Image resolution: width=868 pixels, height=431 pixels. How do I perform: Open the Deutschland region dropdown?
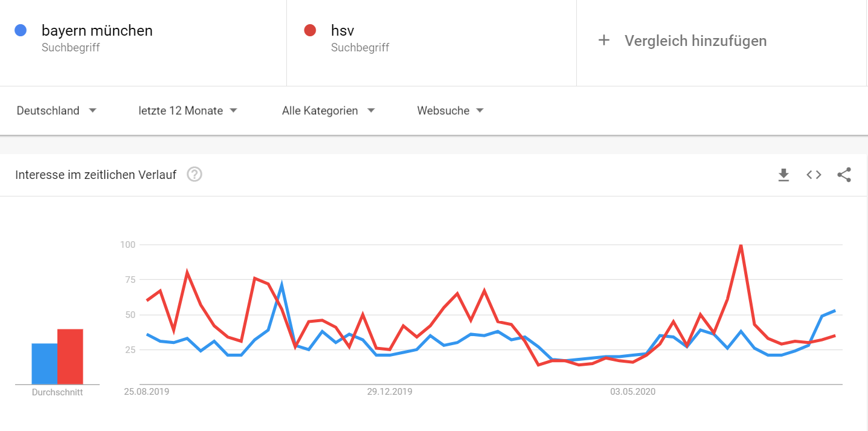point(56,111)
